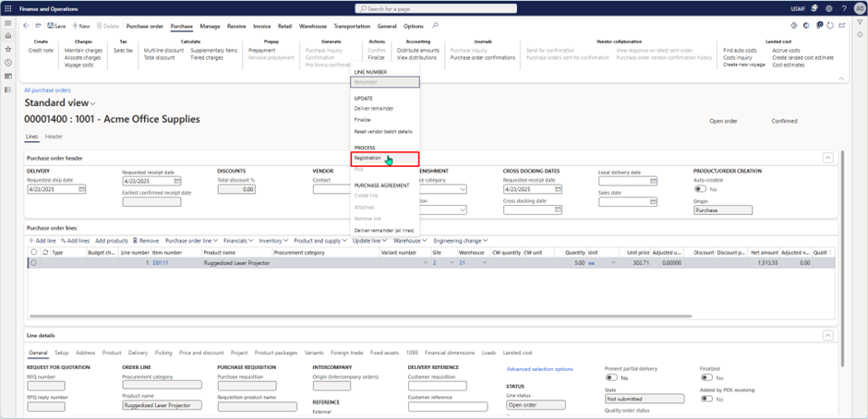Open Modules list icon in sidebar

point(7,90)
